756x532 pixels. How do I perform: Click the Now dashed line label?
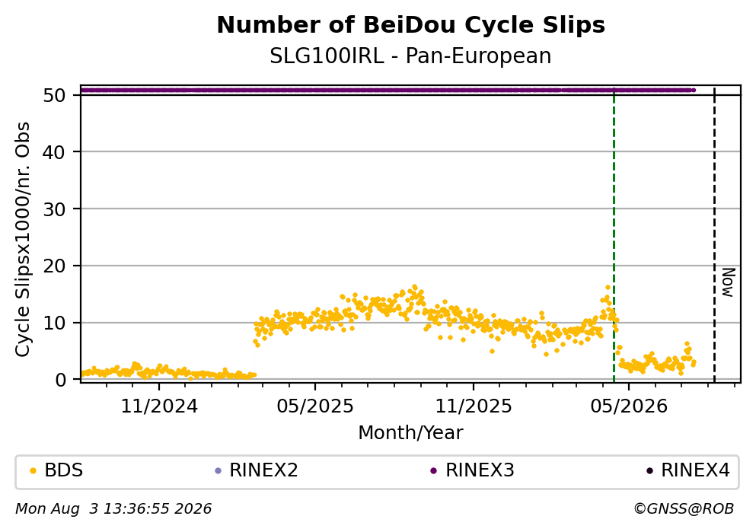click(x=728, y=282)
